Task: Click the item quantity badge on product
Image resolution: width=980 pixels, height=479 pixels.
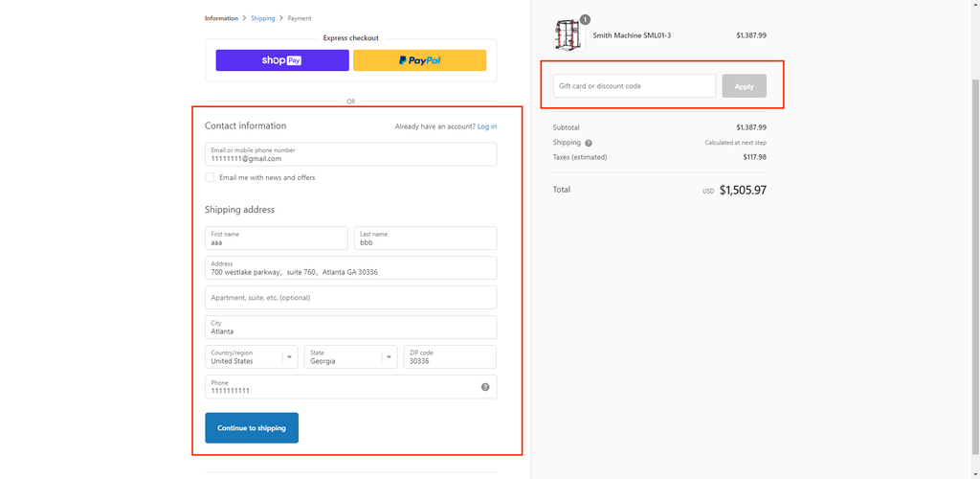Action: [x=585, y=19]
